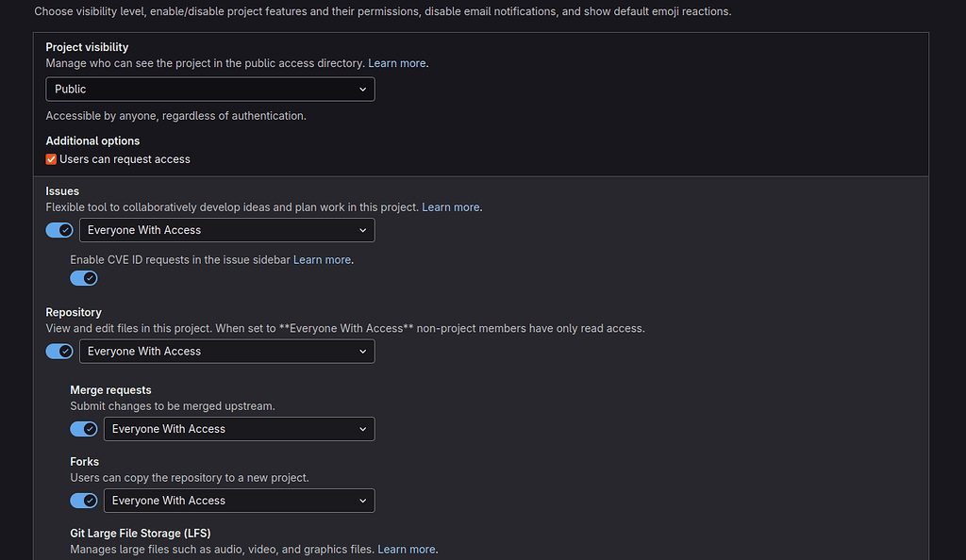This screenshot has height=560, width=966.
Task: Open the Repository access level dropdown
Action: [x=226, y=351]
